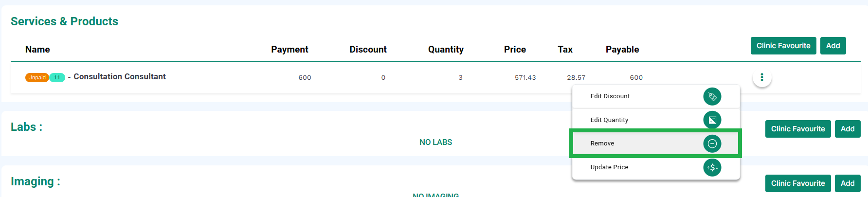This screenshot has height=197, width=868.
Task: Open Clinic Favourite in Labs section
Action: tap(798, 129)
